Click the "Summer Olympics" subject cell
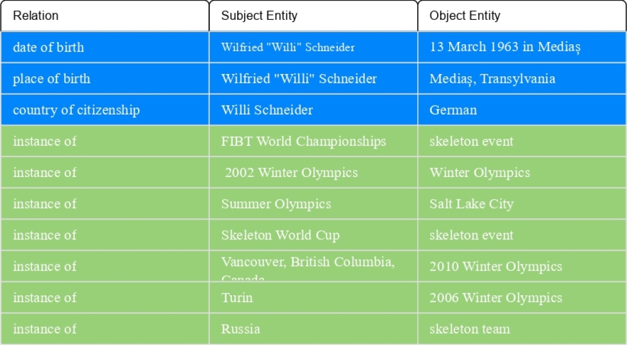This screenshot has width=627, height=364. tap(313, 204)
